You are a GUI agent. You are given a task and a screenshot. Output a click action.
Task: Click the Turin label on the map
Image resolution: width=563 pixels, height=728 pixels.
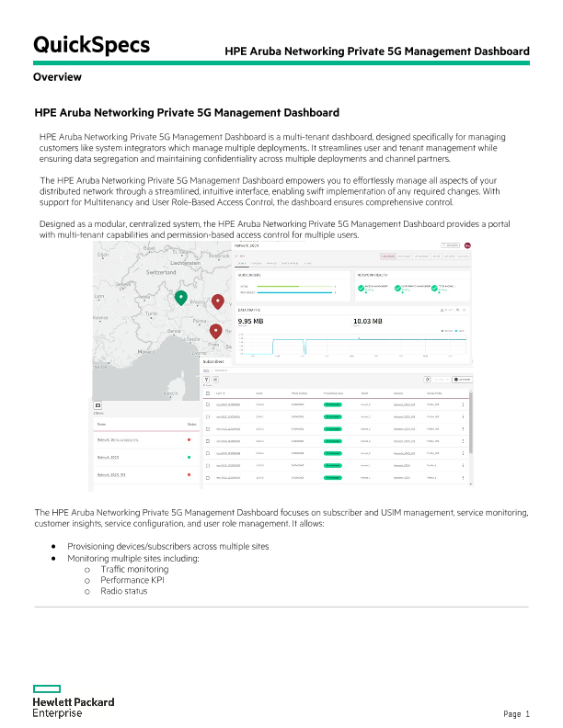152,313
